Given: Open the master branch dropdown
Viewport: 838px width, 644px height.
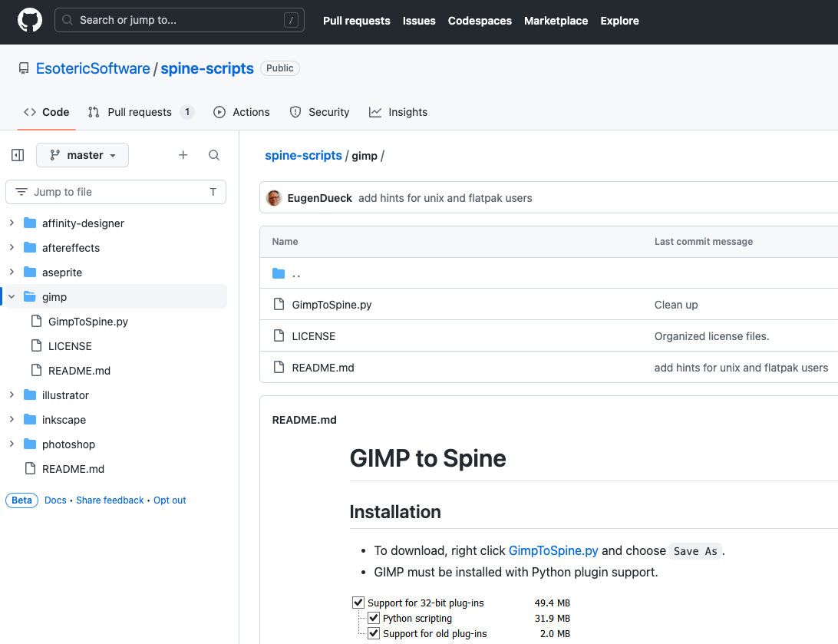Looking at the screenshot, I should click(x=82, y=155).
